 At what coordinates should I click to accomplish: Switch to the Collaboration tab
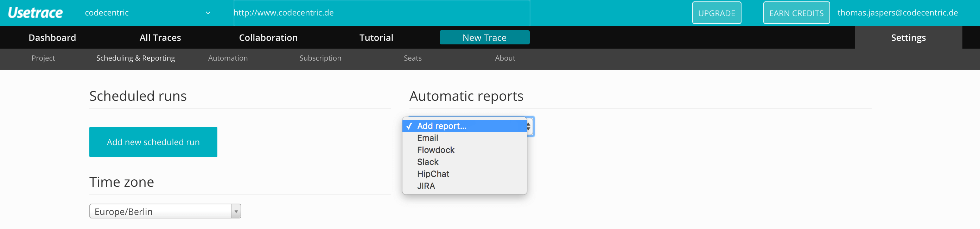268,37
